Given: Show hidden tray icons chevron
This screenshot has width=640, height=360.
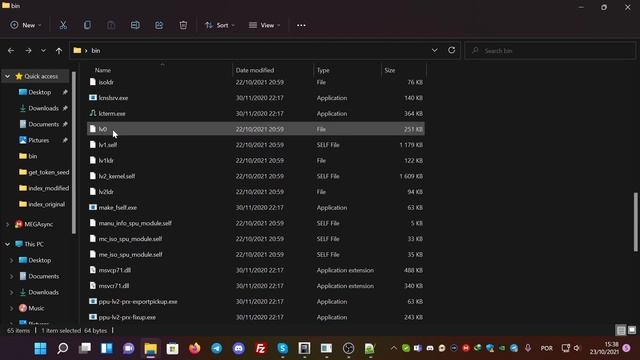Looking at the screenshot, I should [393, 348].
